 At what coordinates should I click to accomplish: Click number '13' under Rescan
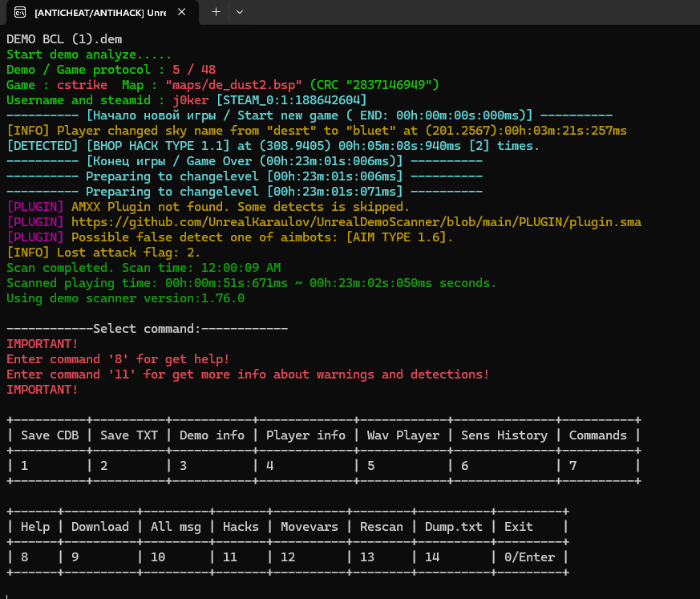pos(367,557)
